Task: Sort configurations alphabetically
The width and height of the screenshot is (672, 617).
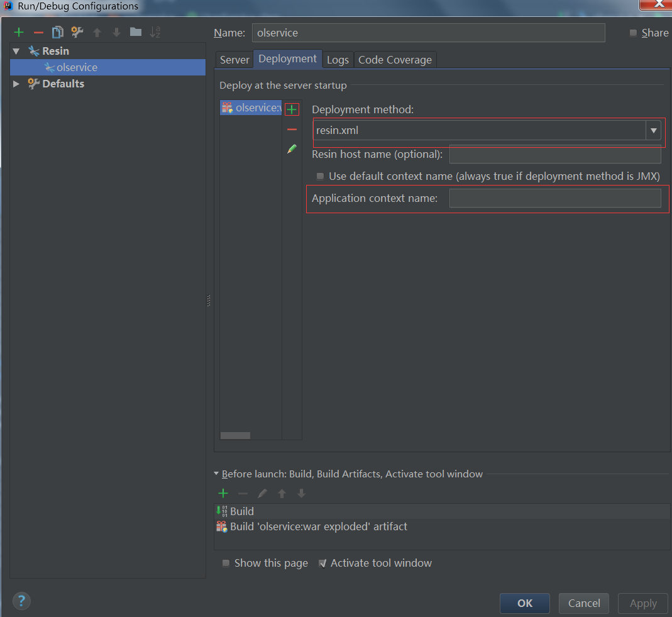Action: [155, 33]
